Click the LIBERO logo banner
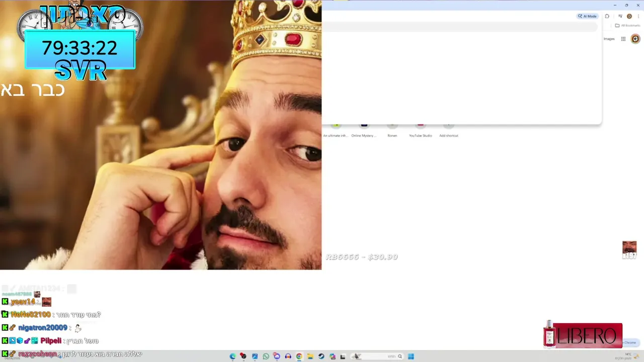This screenshot has width=644, height=362. tap(583, 335)
